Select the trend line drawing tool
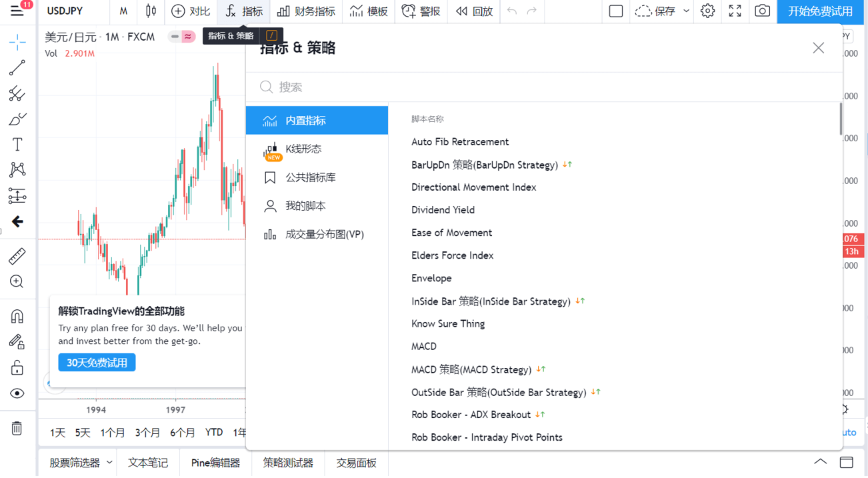 point(17,67)
